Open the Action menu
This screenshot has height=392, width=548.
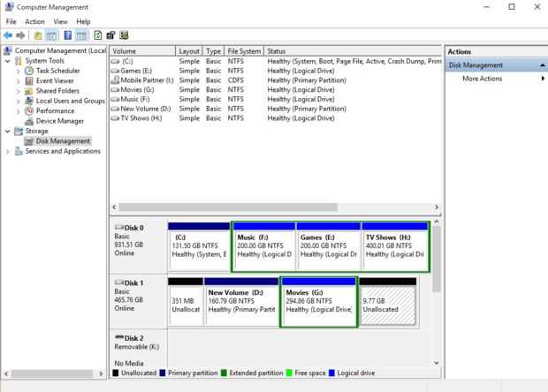point(34,22)
